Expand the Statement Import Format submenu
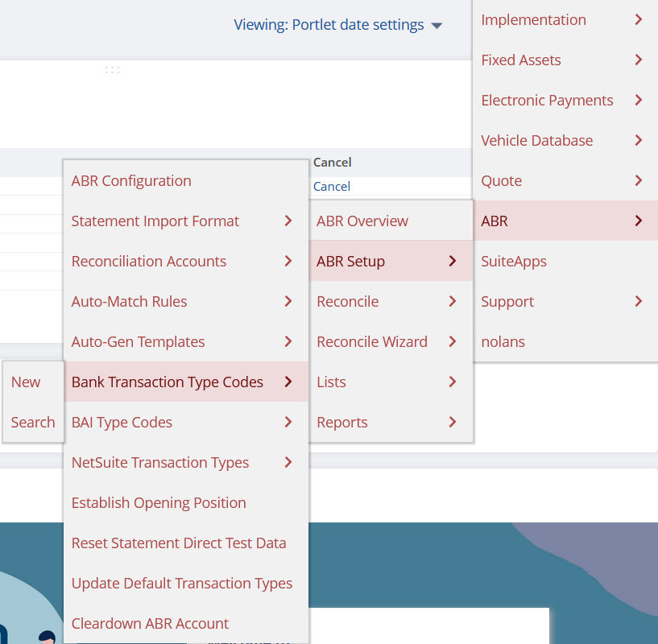Image resolution: width=658 pixels, height=644 pixels. click(155, 221)
